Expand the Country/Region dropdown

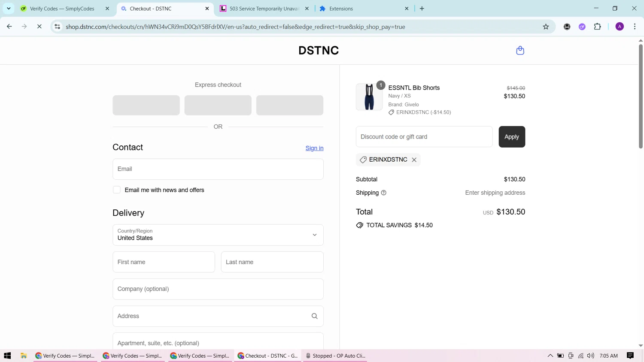pos(218,235)
